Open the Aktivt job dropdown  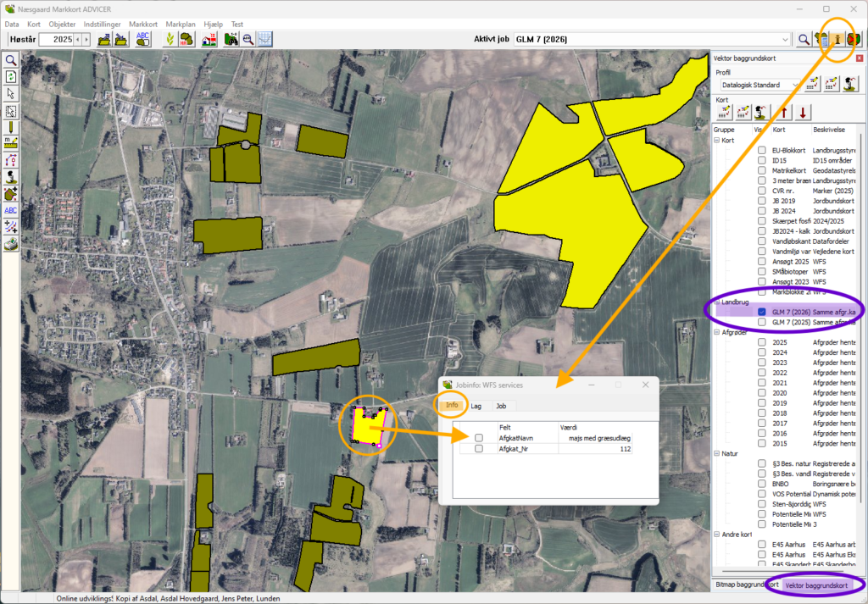pos(784,40)
